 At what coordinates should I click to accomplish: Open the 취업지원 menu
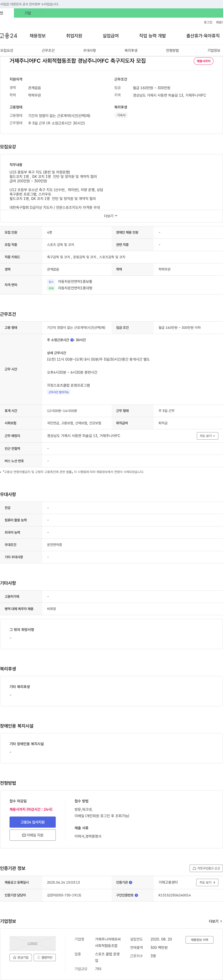tap(74, 36)
